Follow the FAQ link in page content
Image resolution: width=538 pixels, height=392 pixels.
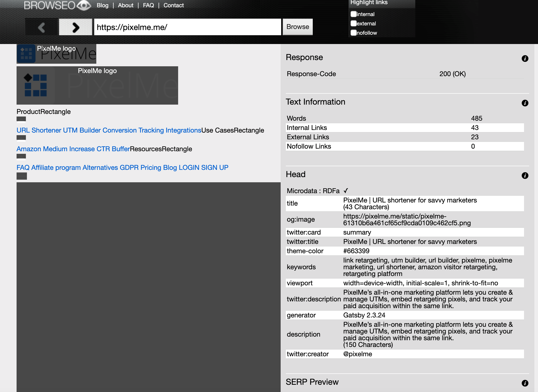click(x=23, y=168)
